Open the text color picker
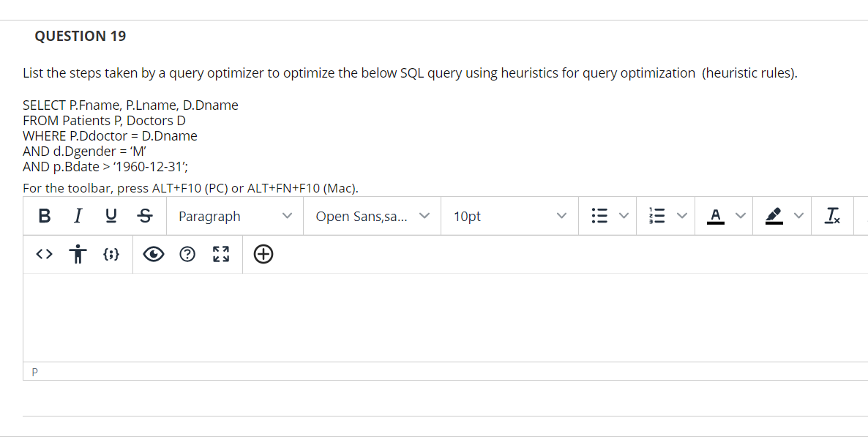Screen dimensions: 868x437 coord(716,215)
